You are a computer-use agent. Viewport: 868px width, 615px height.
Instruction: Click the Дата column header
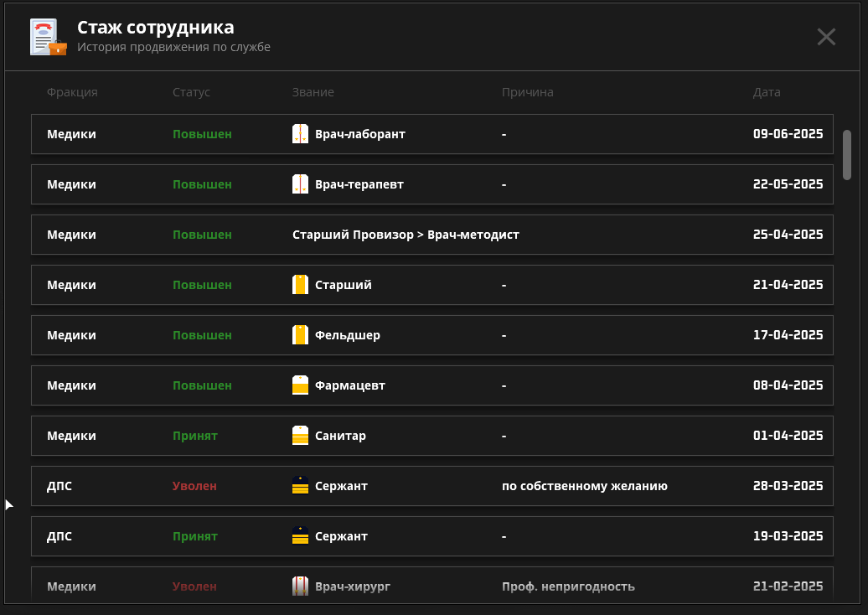coord(767,92)
